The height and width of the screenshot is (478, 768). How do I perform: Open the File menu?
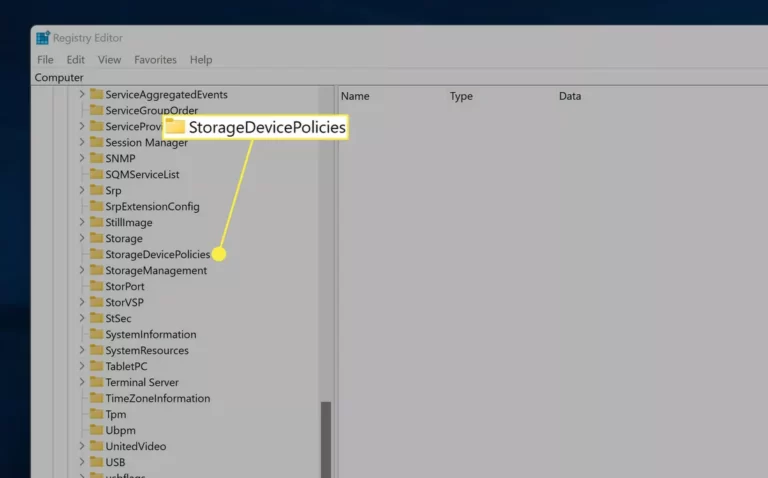[45, 60]
